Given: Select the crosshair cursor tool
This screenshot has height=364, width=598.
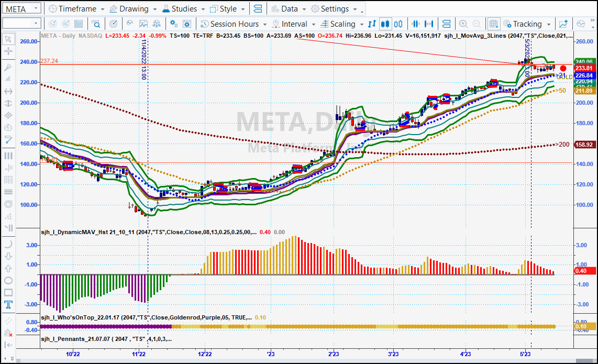Looking at the screenshot, I should coord(8,51).
